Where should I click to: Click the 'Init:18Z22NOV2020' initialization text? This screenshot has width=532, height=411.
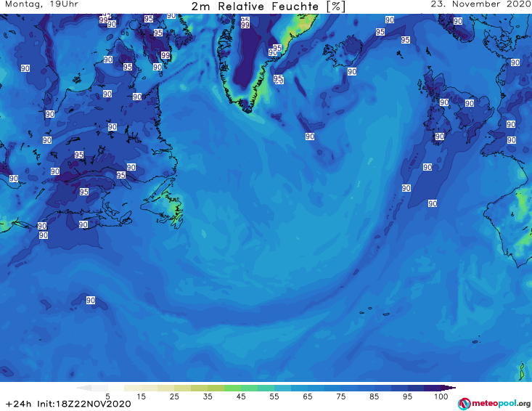(x=84, y=404)
